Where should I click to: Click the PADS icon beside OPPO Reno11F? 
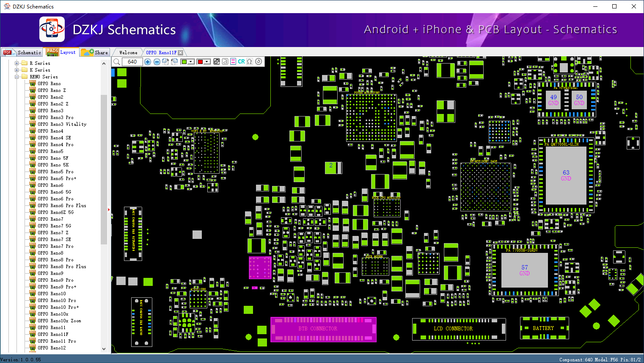tap(33, 334)
